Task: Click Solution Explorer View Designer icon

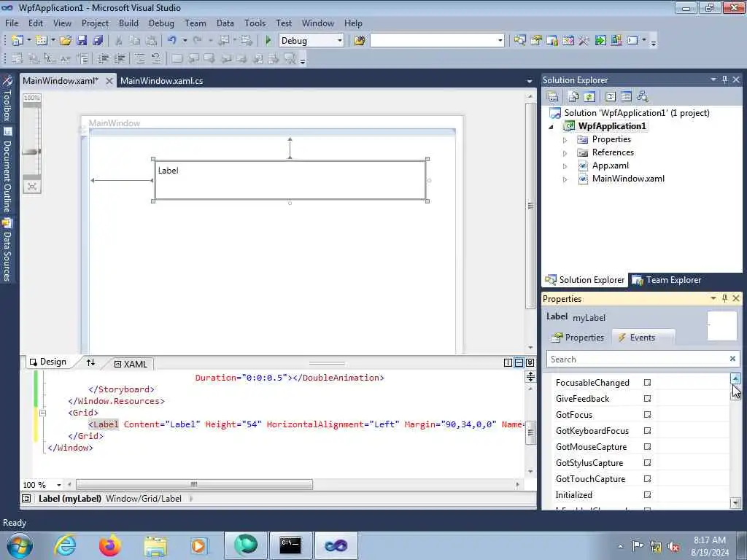Action: [626, 97]
